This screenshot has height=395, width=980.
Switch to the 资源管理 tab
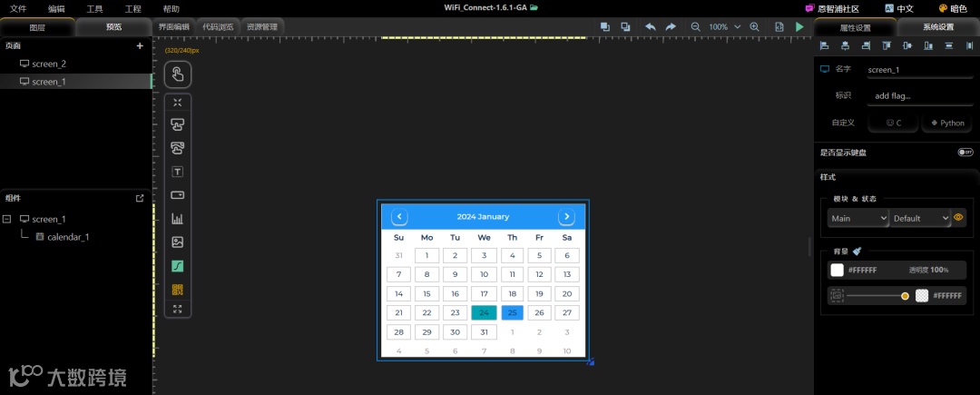click(262, 27)
